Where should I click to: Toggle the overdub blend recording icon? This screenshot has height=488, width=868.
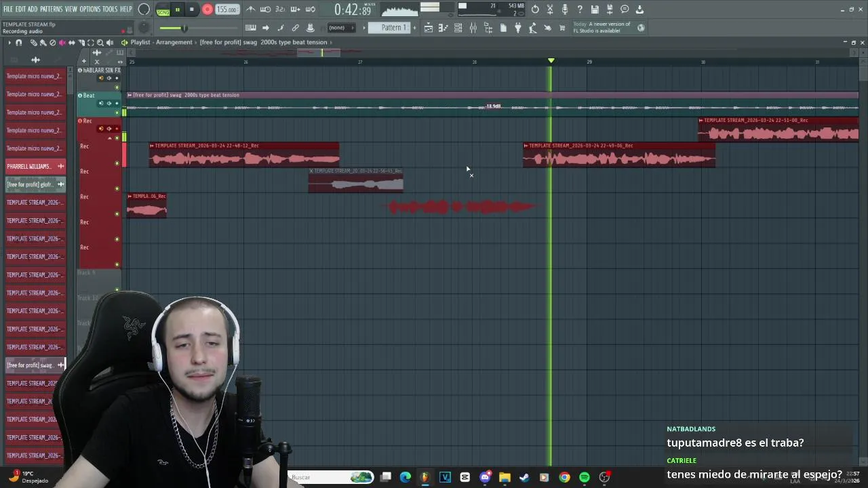pos(295,9)
